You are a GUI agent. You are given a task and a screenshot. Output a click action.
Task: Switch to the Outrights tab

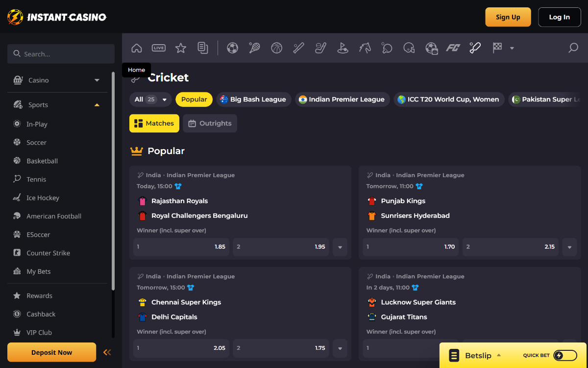(210, 124)
